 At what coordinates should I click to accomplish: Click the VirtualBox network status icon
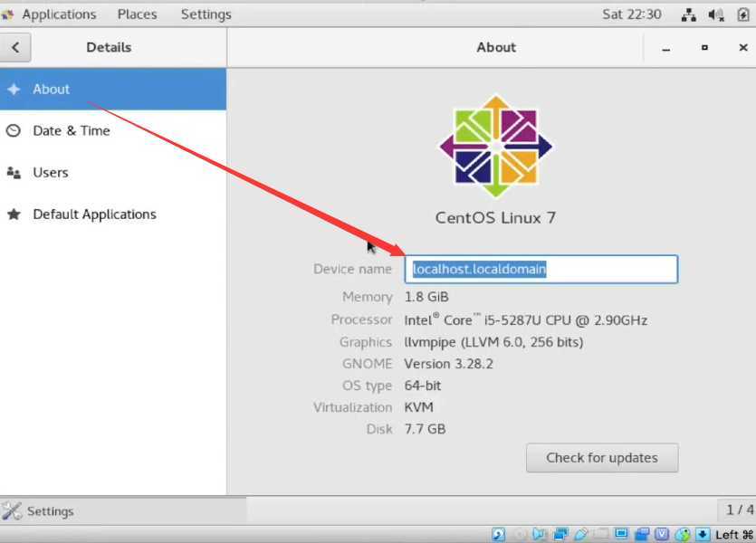[560, 534]
